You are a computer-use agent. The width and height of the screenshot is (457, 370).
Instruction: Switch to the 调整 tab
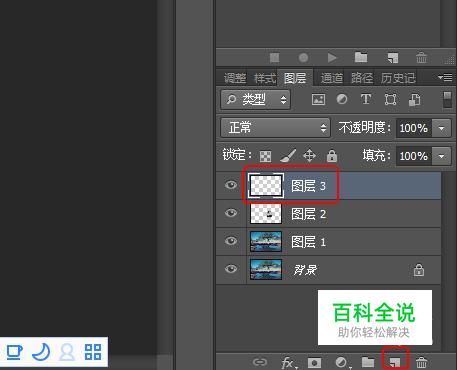[x=235, y=78]
